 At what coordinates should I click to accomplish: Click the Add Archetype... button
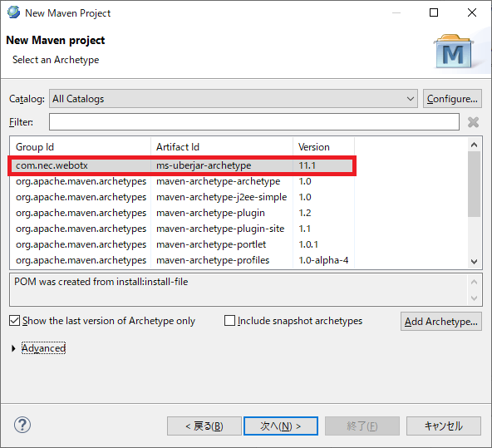(x=440, y=322)
